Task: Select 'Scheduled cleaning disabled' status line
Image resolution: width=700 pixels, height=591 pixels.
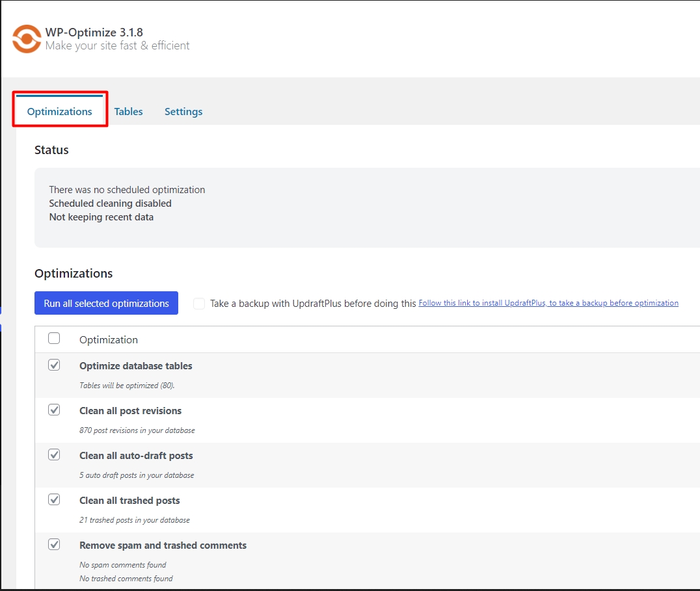Action: [110, 204]
